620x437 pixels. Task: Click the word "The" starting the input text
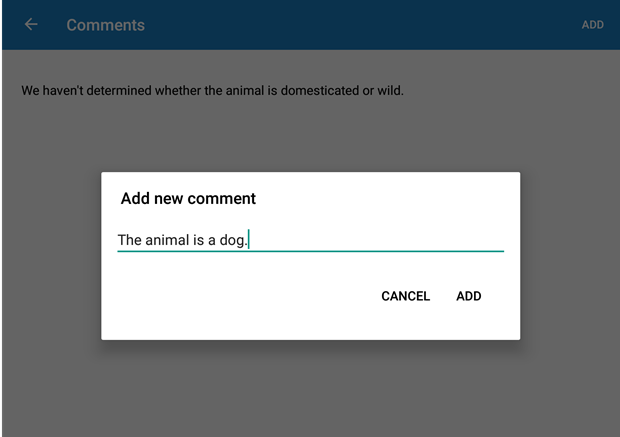(x=131, y=240)
